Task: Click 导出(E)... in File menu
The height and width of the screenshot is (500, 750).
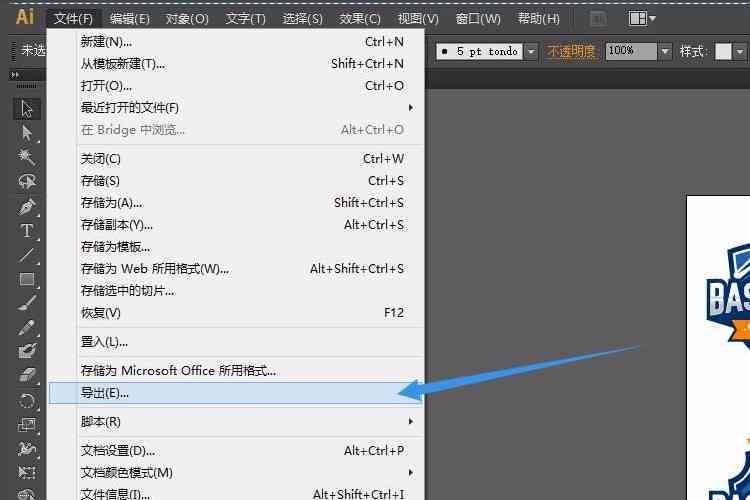Action: click(236, 393)
